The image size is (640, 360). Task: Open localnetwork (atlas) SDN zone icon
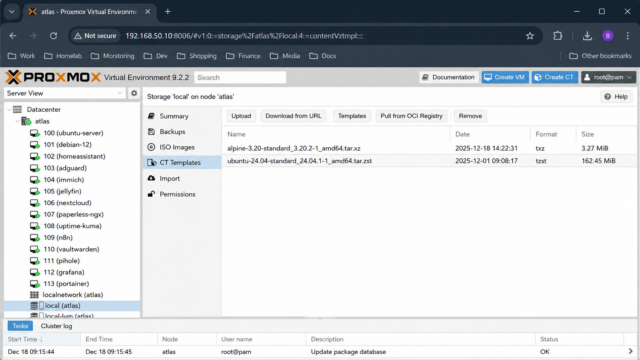pyautogui.click(x=34, y=295)
